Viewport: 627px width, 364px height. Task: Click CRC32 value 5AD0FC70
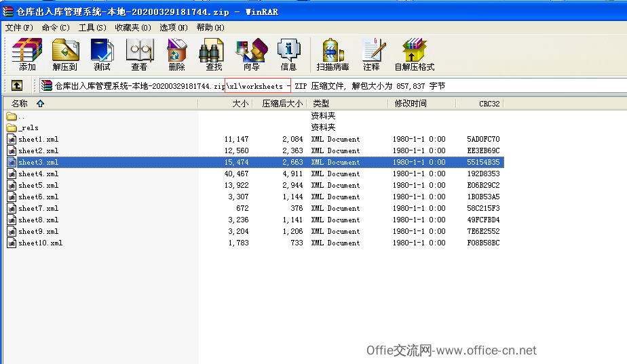(x=483, y=140)
